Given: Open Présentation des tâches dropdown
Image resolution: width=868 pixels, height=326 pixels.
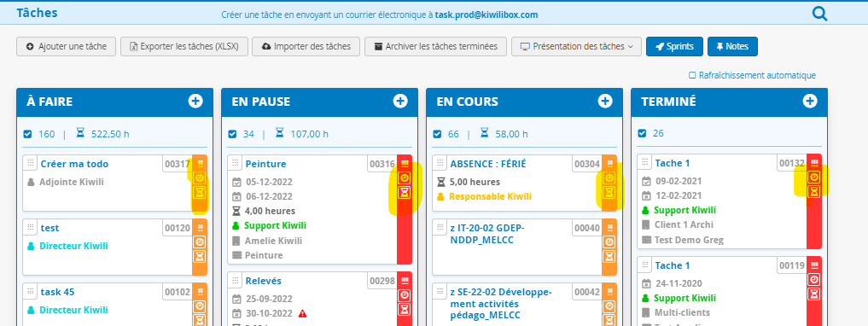Looking at the screenshot, I should click(x=576, y=46).
